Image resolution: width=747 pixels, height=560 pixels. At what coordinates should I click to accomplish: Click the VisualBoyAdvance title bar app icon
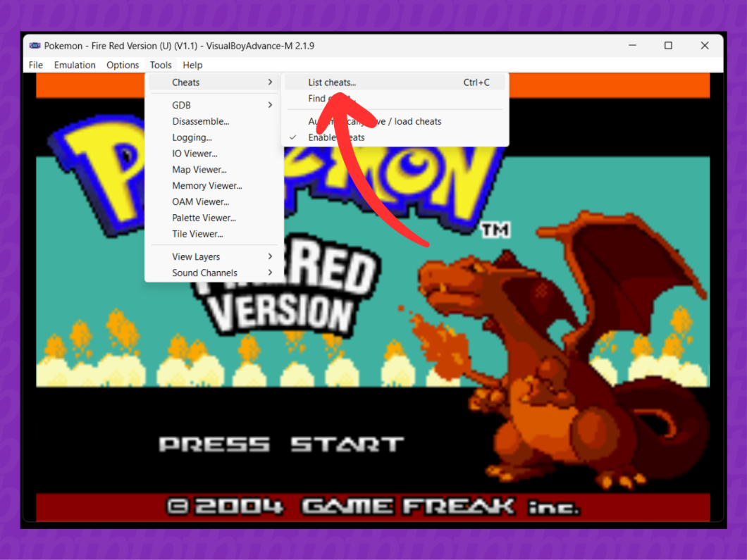35,46
